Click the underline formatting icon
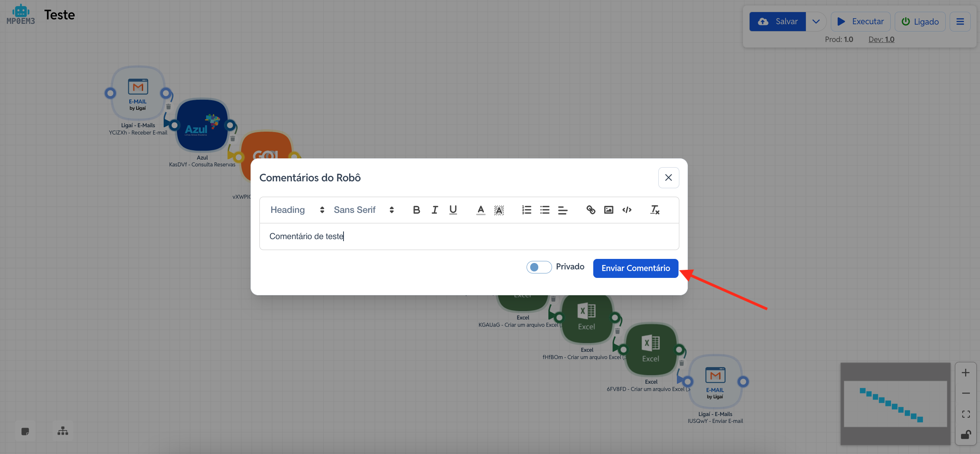This screenshot has height=454, width=980. (453, 210)
